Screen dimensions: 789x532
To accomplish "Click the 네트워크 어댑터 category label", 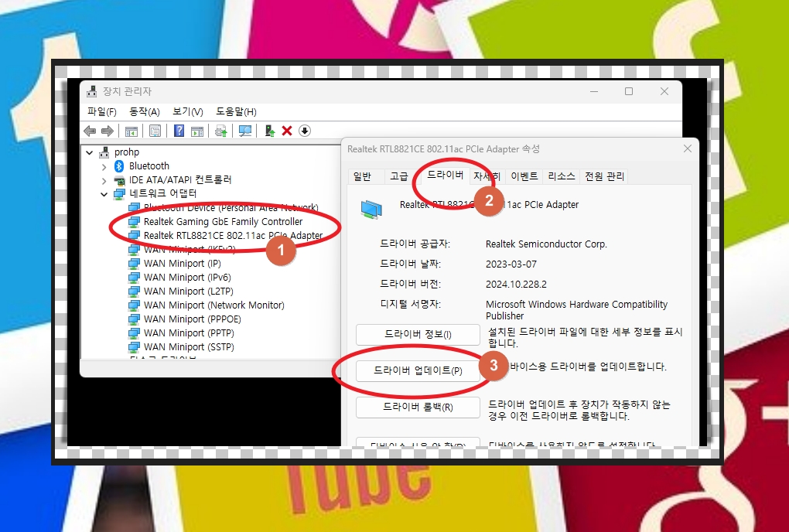I will click(x=162, y=193).
